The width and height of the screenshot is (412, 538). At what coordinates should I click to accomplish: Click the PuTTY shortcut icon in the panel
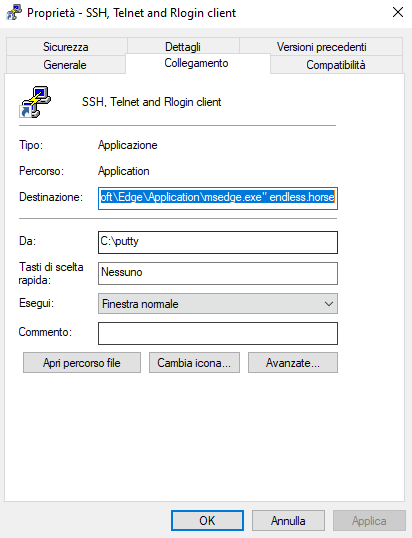click(35, 102)
